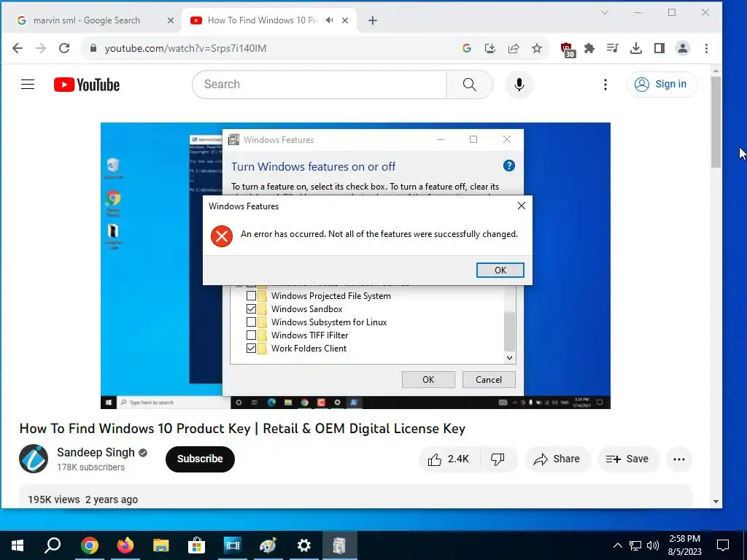The image size is (747, 560).
Task: Search with voice microphone
Action: (x=519, y=85)
